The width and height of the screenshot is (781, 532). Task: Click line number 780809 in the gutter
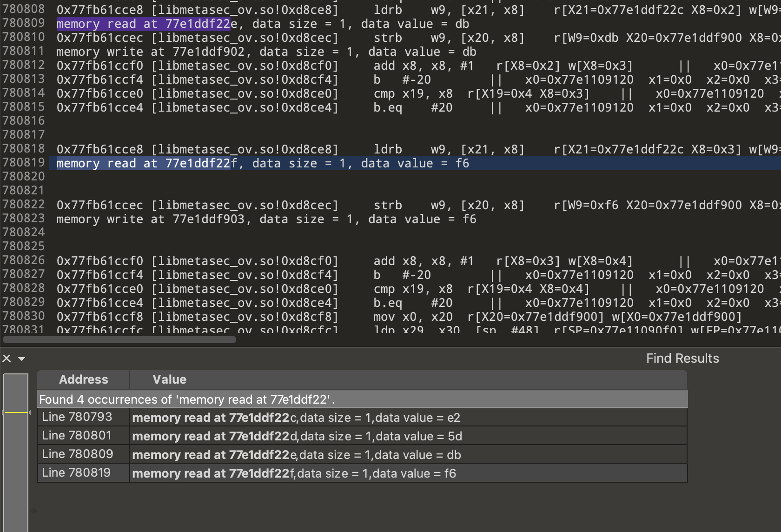click(24, 23)
